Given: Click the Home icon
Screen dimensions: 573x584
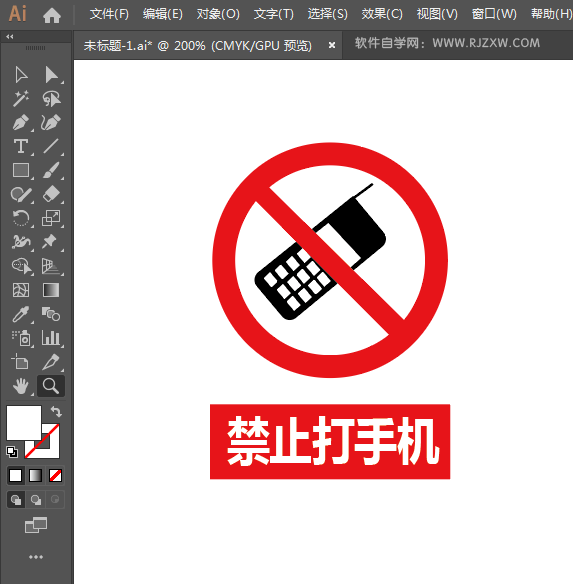Looking at the screenshot, I should 52,16.
